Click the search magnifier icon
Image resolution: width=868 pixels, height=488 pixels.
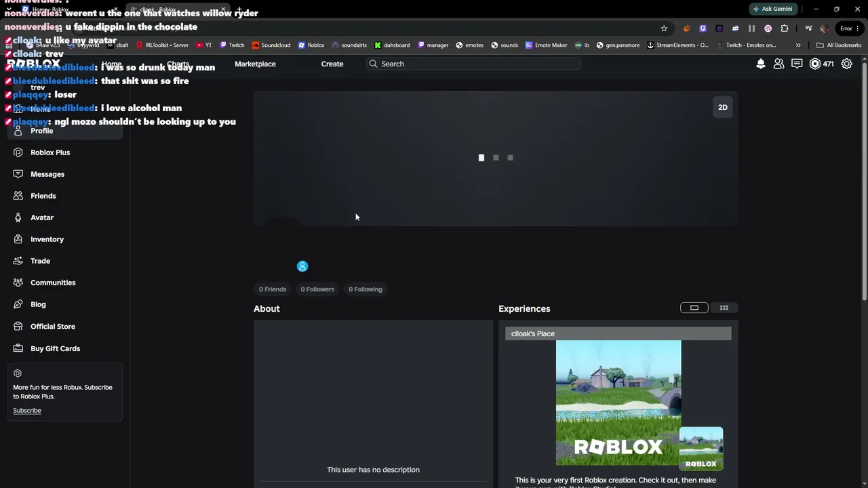point(373,64)
